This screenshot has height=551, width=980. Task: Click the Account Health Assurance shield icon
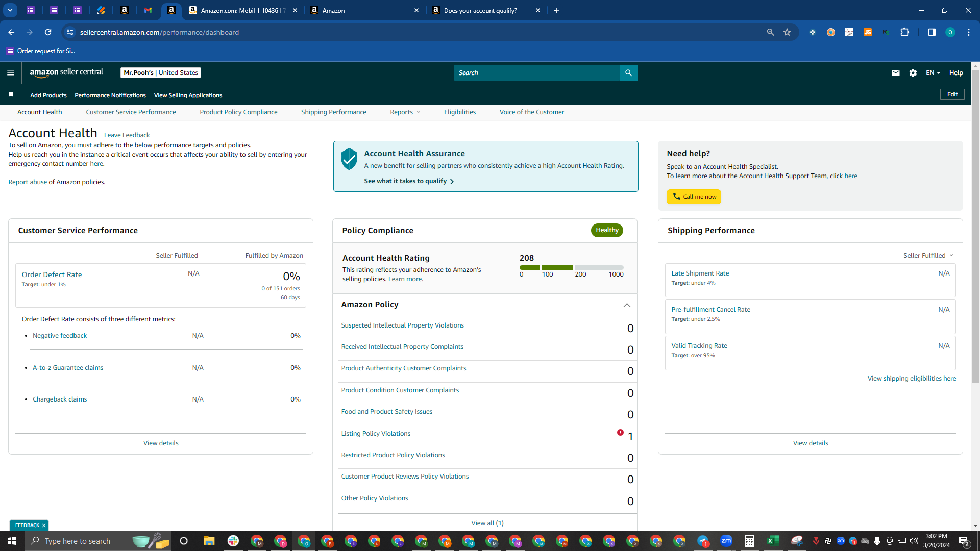349,159
